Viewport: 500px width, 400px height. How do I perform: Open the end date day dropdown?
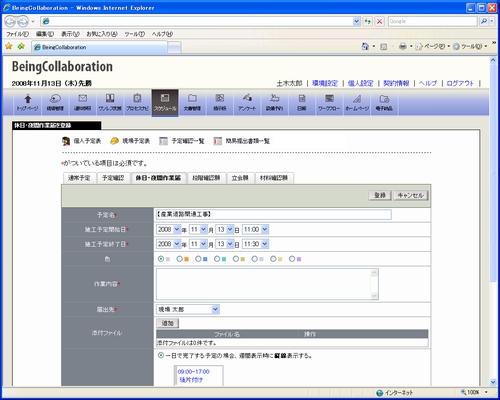(225, 244)
